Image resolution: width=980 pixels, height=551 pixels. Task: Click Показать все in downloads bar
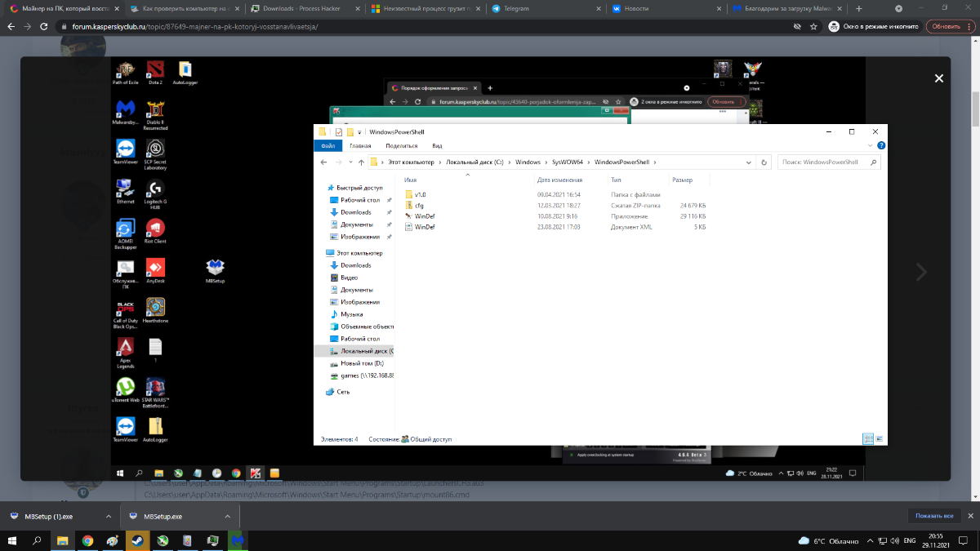pyautogui.click(x=933, y=516)
